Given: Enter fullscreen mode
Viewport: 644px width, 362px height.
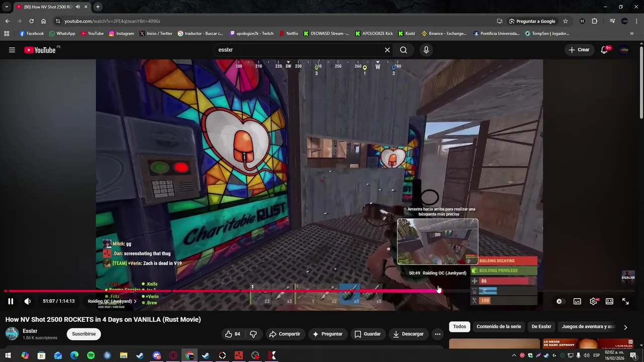Looking at the screenshot, I should [x=625, y=301].
